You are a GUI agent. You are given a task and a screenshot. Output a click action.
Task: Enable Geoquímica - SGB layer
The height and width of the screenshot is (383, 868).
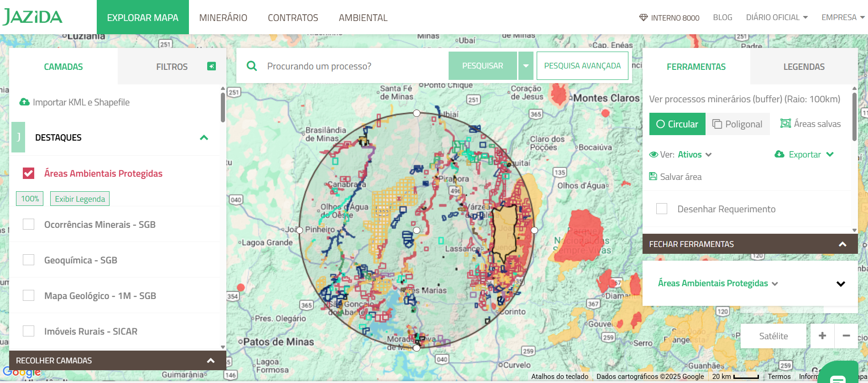click(28, 260)
